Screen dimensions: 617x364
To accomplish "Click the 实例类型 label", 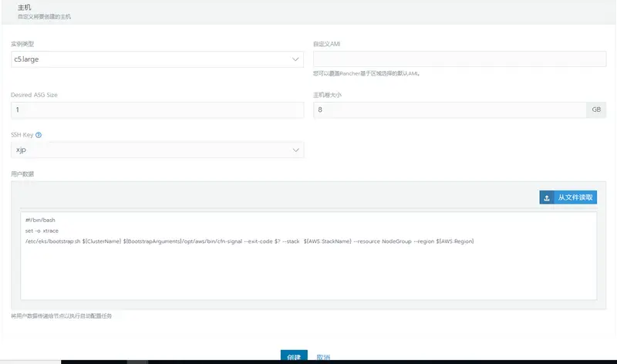I will (x=22, y=44).
